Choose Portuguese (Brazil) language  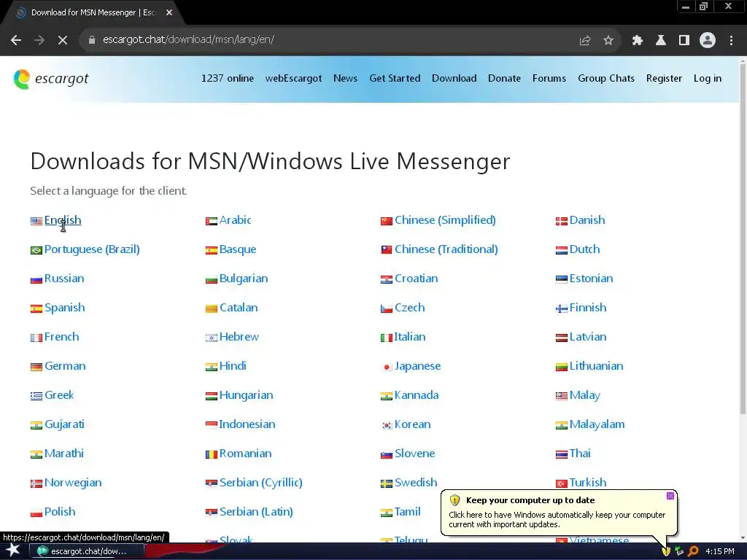(x=92, y=249)
